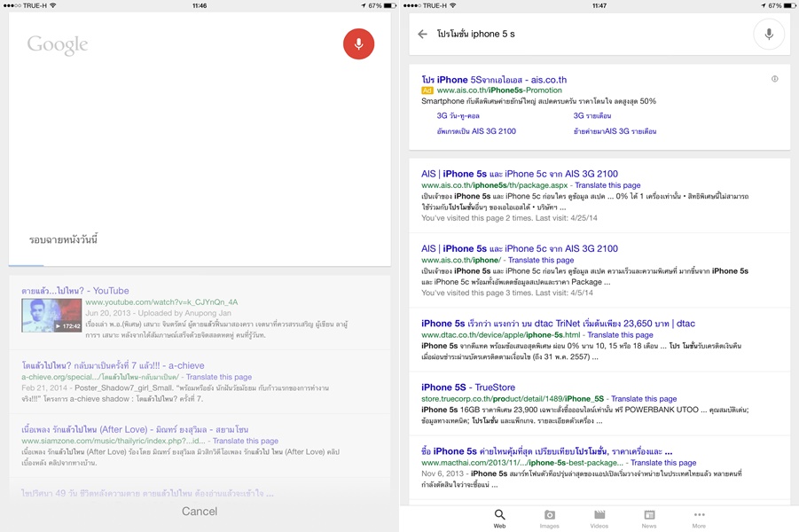Image resolution: width=799 pixels, height=532 pixels.
Task: Open the dtac TriNet iPhone 5s result
Action: coord(558,324)
